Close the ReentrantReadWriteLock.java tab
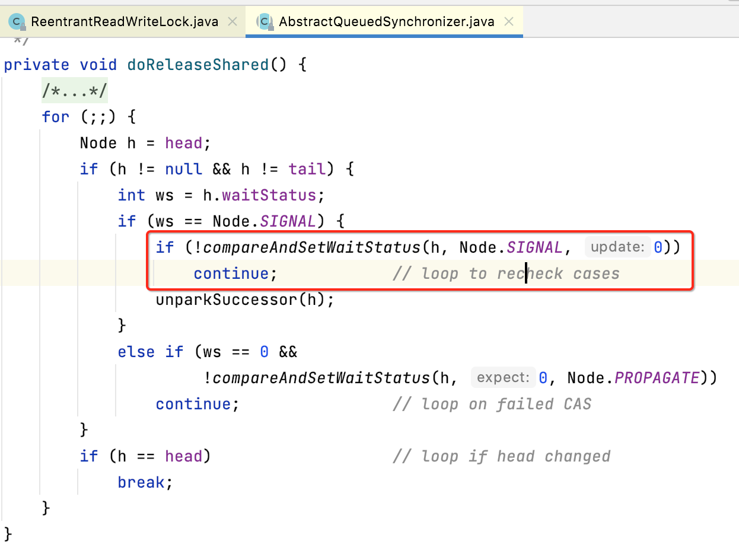739x560 pixels. point(232,22)
